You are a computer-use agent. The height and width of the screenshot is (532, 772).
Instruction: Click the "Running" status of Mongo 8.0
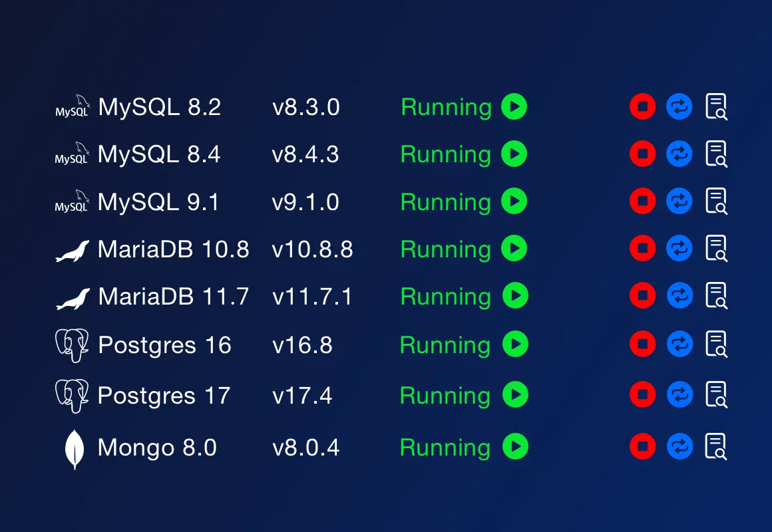click(445, 448)
